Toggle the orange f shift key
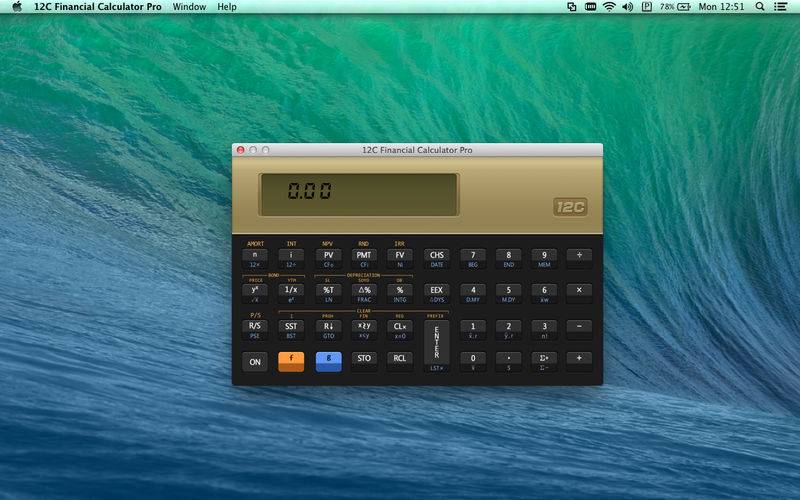The image size is (800, 500). click(x=291, y=362)
